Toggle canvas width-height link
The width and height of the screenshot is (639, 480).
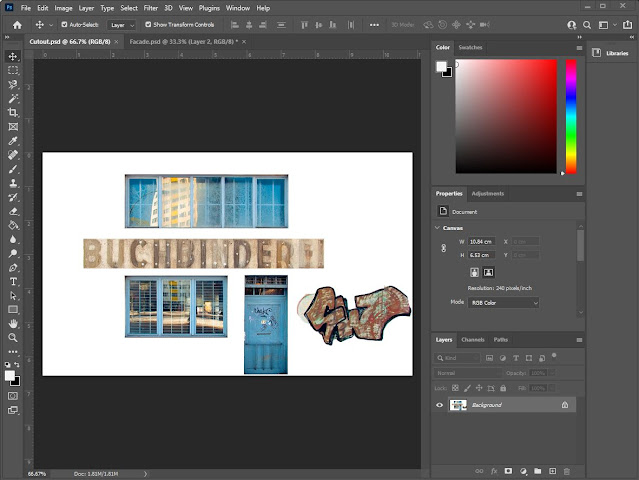[444, 248]
